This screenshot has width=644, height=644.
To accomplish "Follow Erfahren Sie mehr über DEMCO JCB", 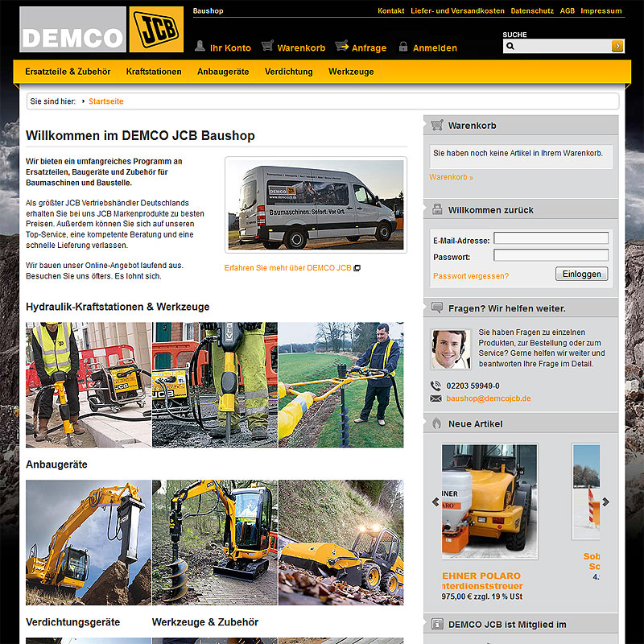I will [x=288, y=268].
